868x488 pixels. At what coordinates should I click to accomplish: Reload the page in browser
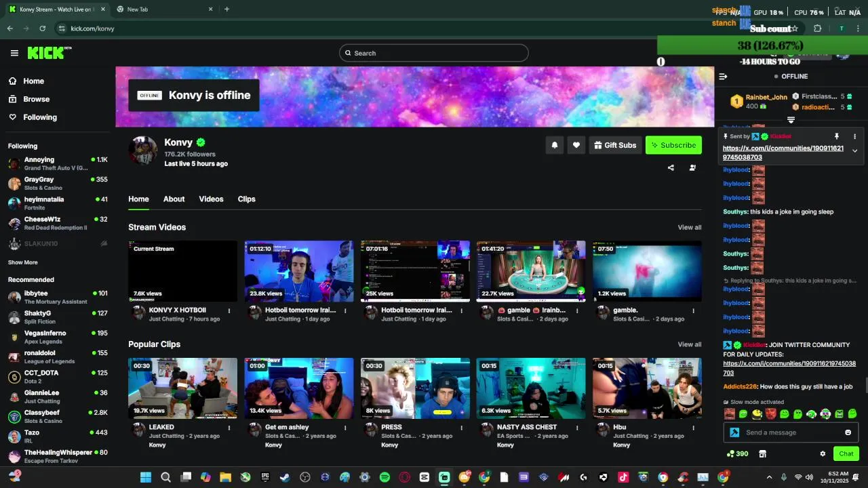[x=42, y=28]
